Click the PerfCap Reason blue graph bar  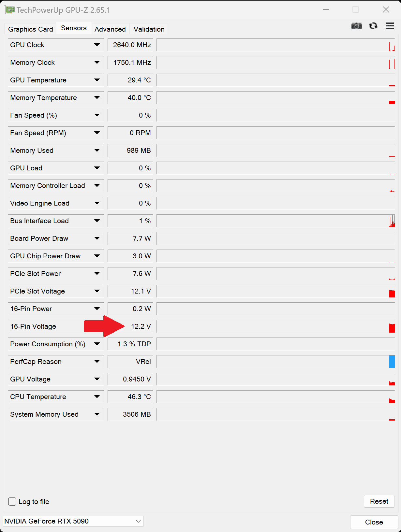(x=392, y=362)
